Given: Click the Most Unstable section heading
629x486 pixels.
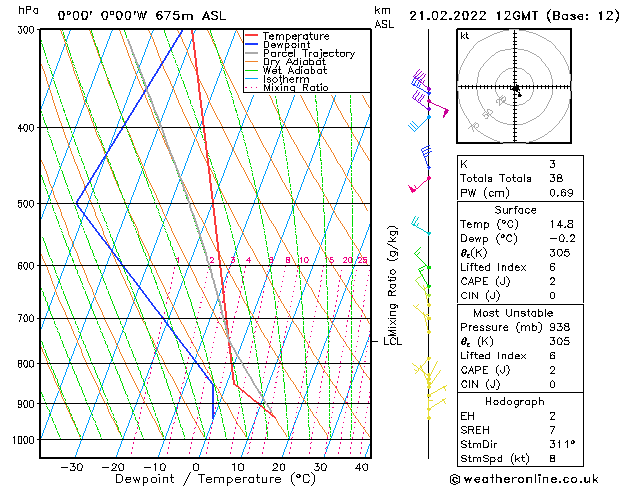Looking at the screenshot, I should [513, 313].
